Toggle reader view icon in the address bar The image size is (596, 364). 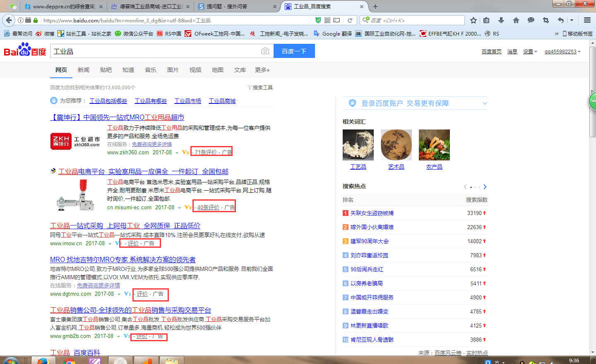click(336, 20)
